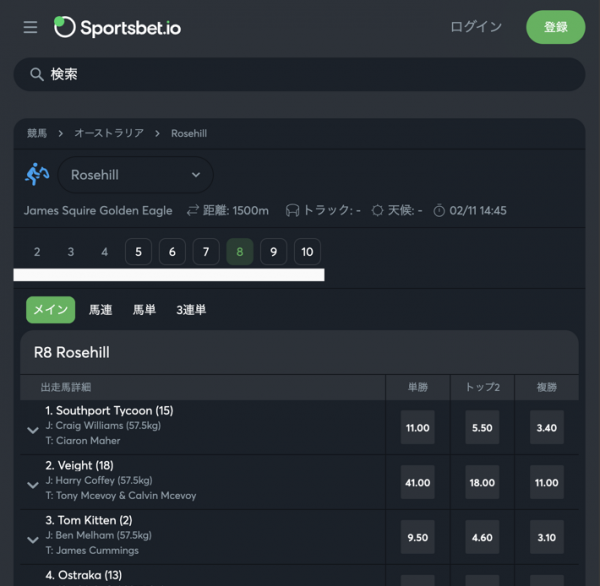
Task: Click the horse racing jockey icon
Action: coord(37,175)
